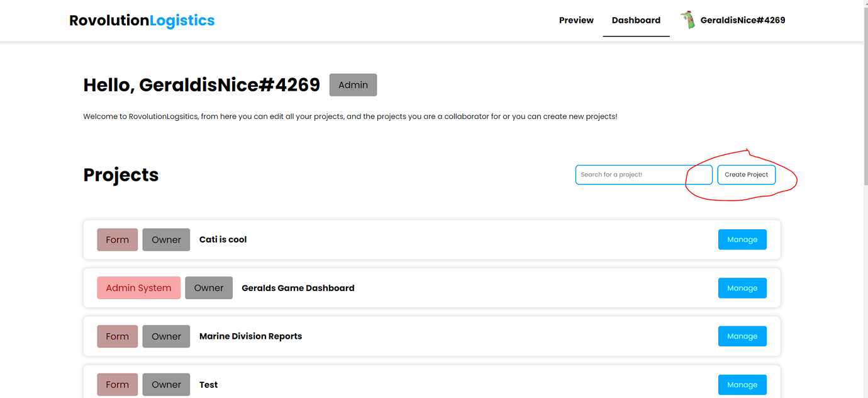The image size is (868, 398).
Task: Click the Projects heading
Action: (x=121, y=174)
